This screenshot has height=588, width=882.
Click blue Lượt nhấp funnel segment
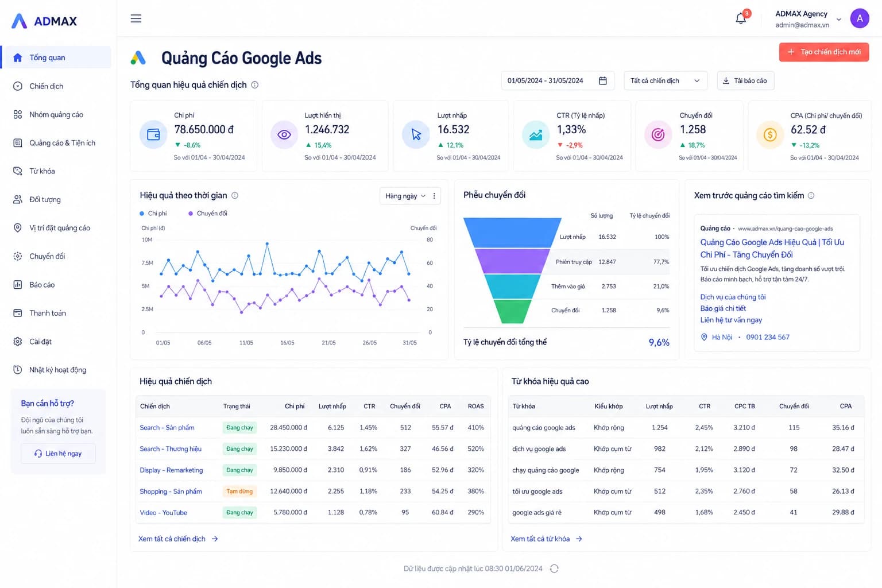point(512,233)
